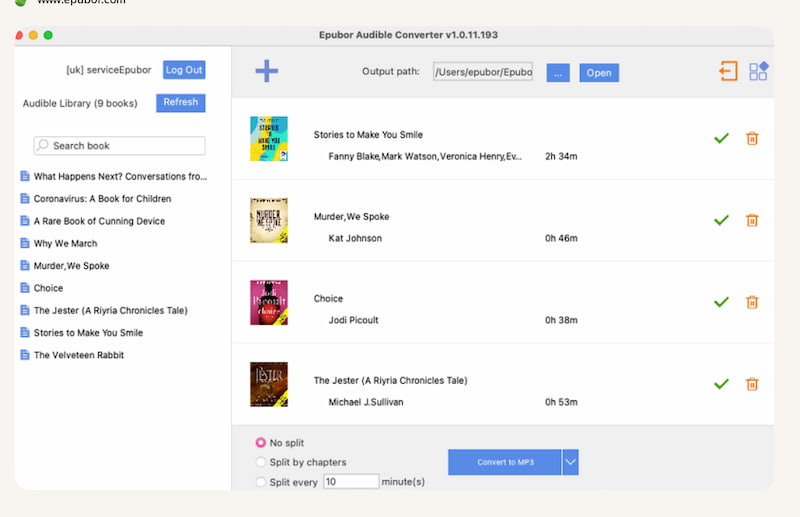Select the No split option
The image size is (800, 517).
point(261,442)
